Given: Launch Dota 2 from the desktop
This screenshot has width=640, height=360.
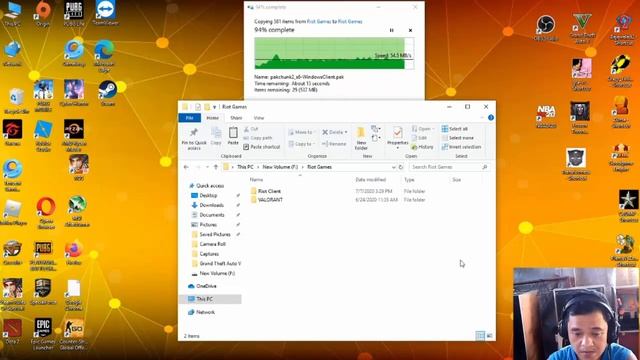Looking at the screenshot, I should click(12, 331).
